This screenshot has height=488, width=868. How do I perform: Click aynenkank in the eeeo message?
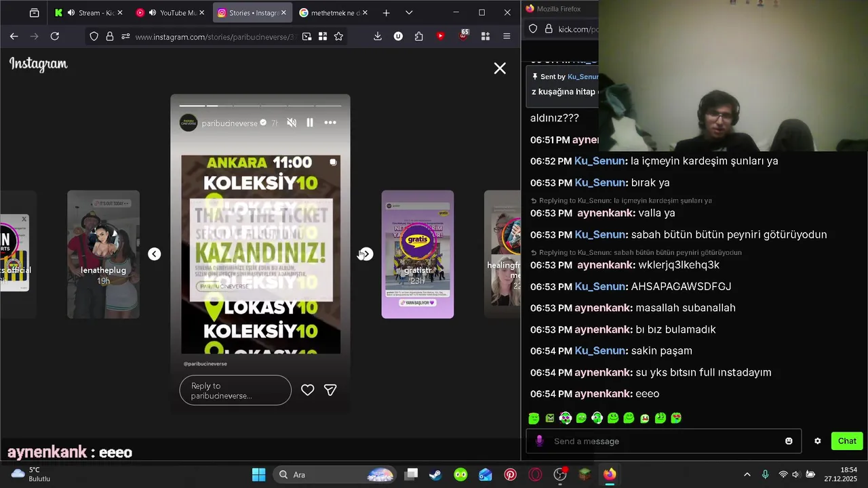603,394
